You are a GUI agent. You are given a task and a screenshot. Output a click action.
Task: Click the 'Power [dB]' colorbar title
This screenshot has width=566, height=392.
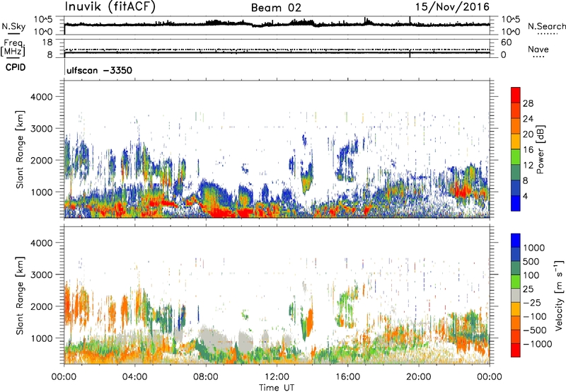click(x=541, y=149)
